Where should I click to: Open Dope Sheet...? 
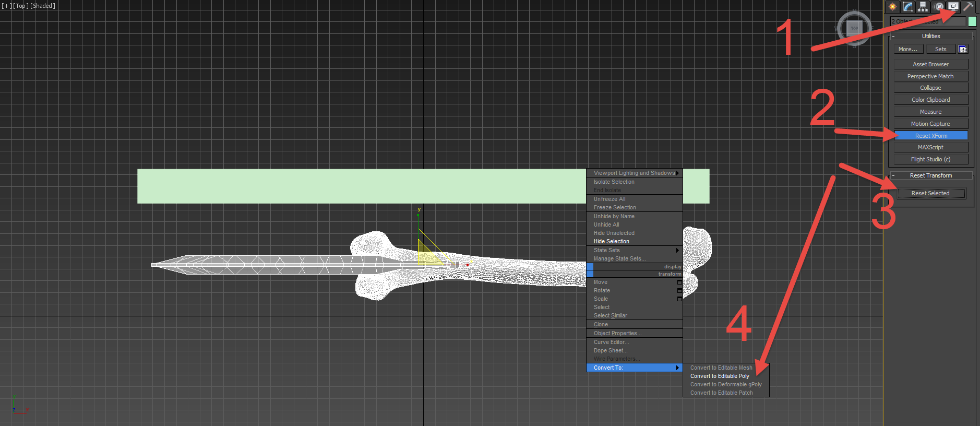click(635, 350)
